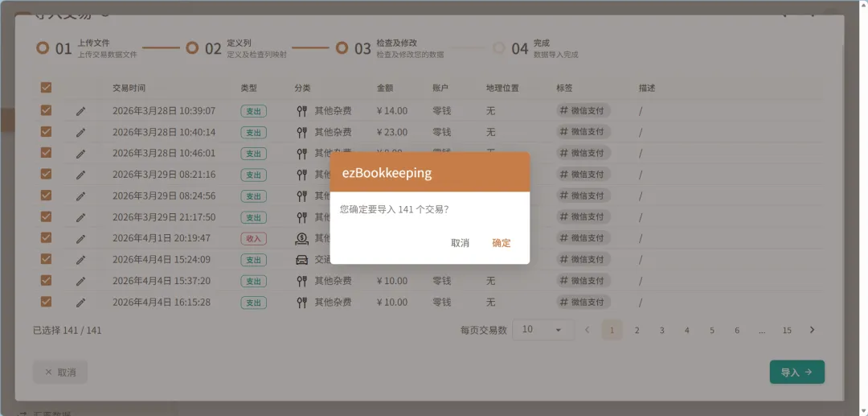Screen dimensions: 868x416
Task: Edit the transaction at 2026年4月4日 16:15:28 via pencil
Action: [x=81, y=303]
